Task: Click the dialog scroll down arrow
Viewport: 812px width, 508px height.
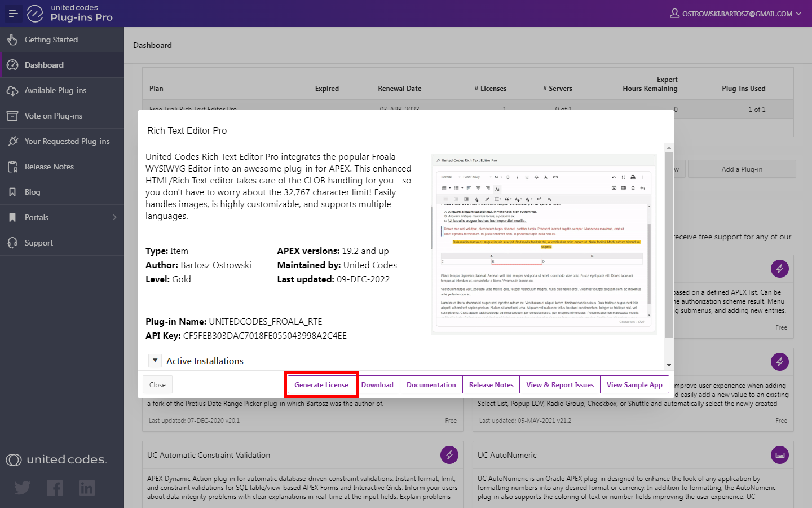Action: coord(669,365)
